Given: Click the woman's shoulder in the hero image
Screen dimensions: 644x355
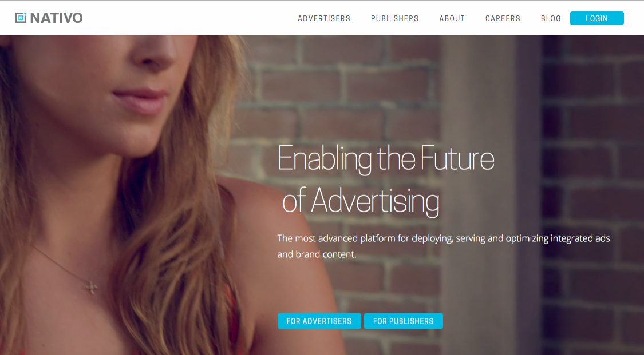Looking at the screenshot, I should (x=263, y=230).
